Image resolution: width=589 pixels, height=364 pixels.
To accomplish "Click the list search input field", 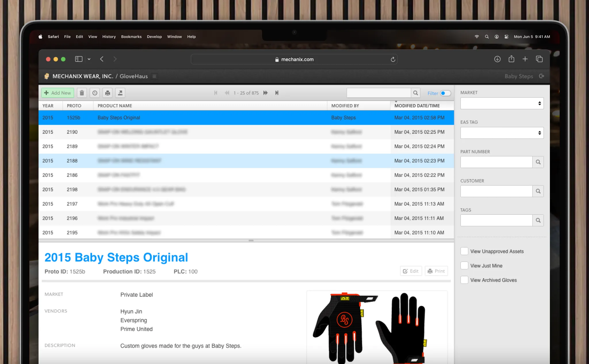I will (x=379, y=93).
